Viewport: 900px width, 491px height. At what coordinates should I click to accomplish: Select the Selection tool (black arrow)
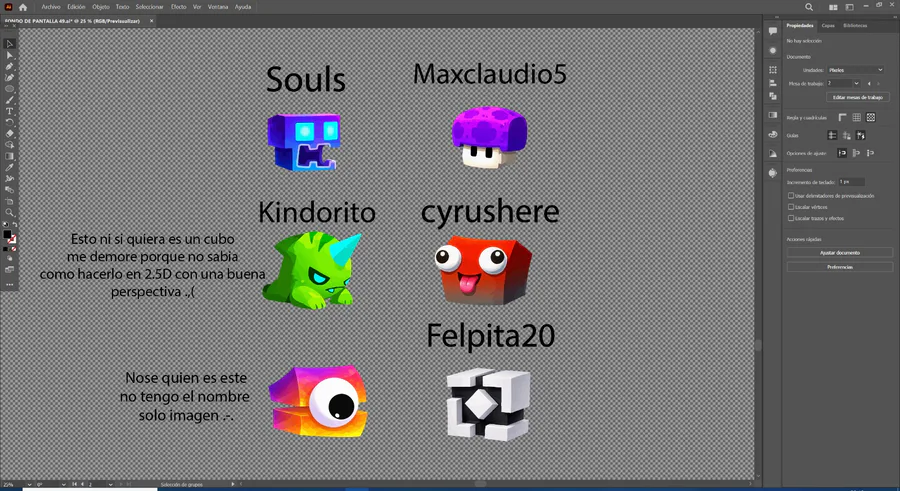point(9,44)
